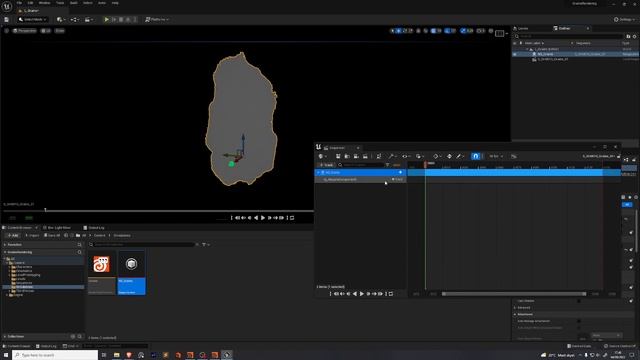Select the rock mesh in the viewport
The width and height of the screenshot is (640, 360).
242,118
